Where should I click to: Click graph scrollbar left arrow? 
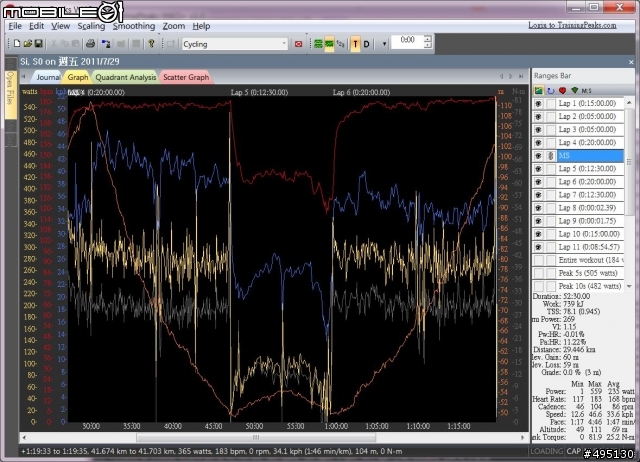click(24, 438)
